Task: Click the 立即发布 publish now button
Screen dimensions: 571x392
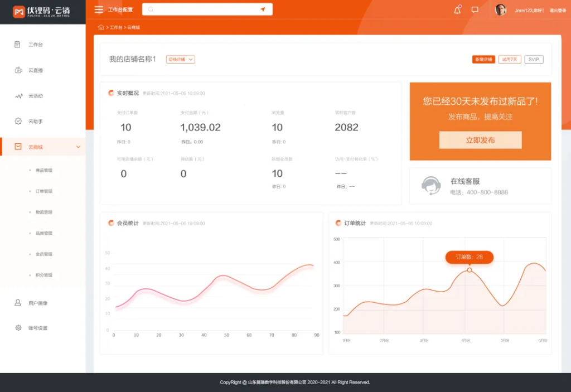Action: [480, 140]
